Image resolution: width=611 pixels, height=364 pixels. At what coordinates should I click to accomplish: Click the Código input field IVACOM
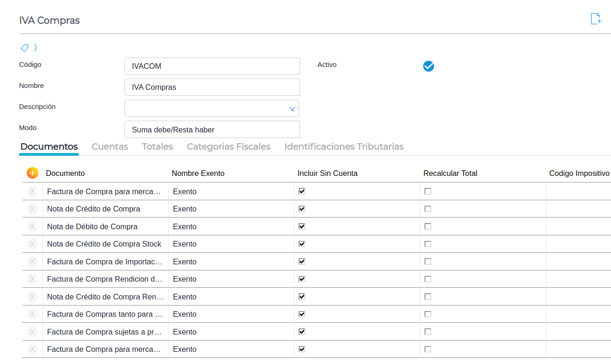coord(212,66)
